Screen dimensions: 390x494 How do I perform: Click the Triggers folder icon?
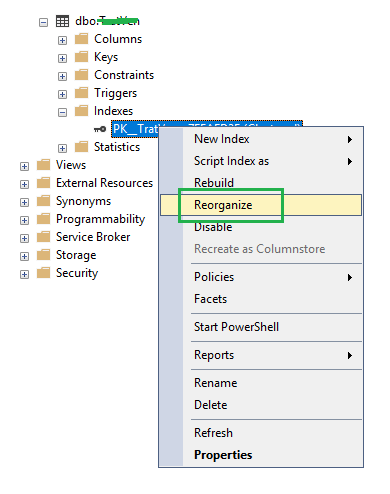(81, 93)
